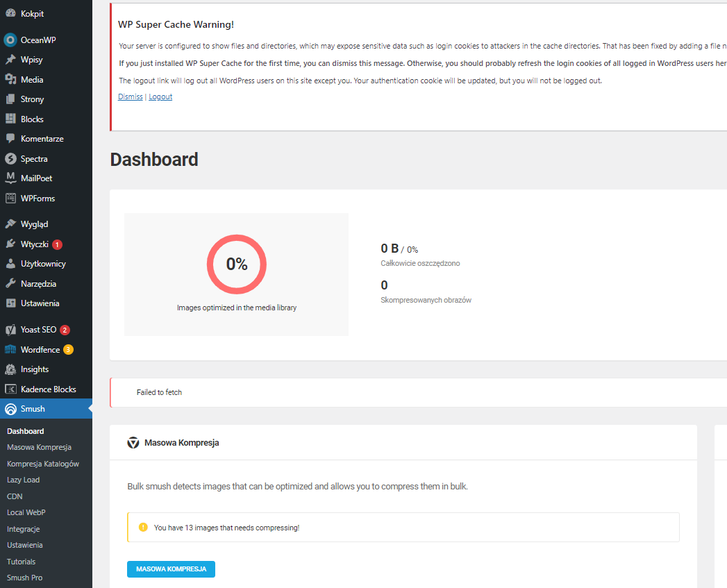
Task: Click the Logout link in warning
Action: coord(160,96)
